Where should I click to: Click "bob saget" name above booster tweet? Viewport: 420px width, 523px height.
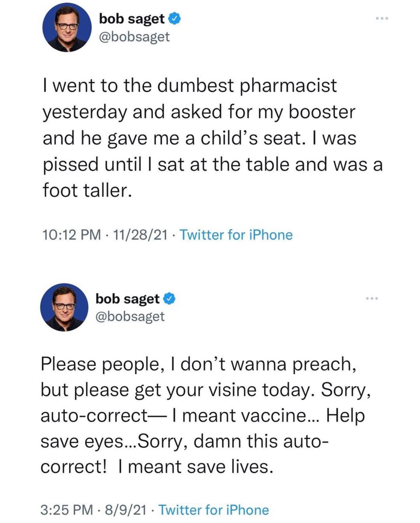click(132, 19)
